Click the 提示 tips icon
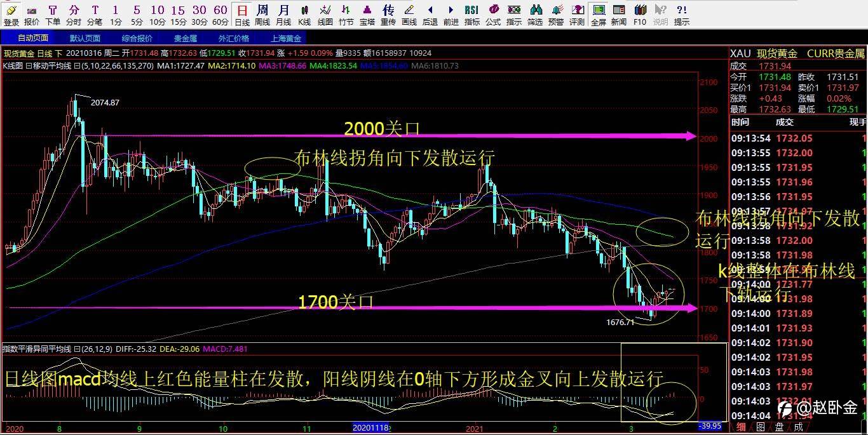The width and height of the screenshot is (868, 435). click(x=682, y=14)
